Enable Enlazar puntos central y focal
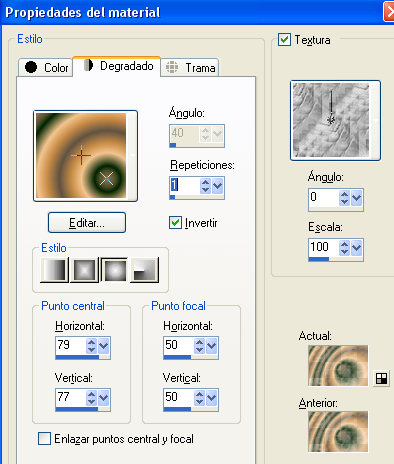 pyautogui.click(x=44, y=439)
